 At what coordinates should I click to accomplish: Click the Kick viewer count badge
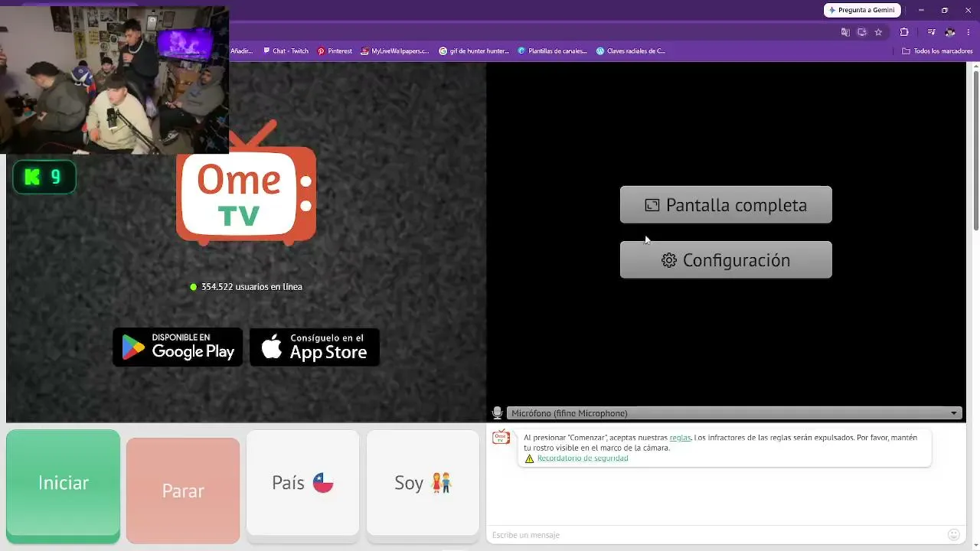[x=44, y=177]
